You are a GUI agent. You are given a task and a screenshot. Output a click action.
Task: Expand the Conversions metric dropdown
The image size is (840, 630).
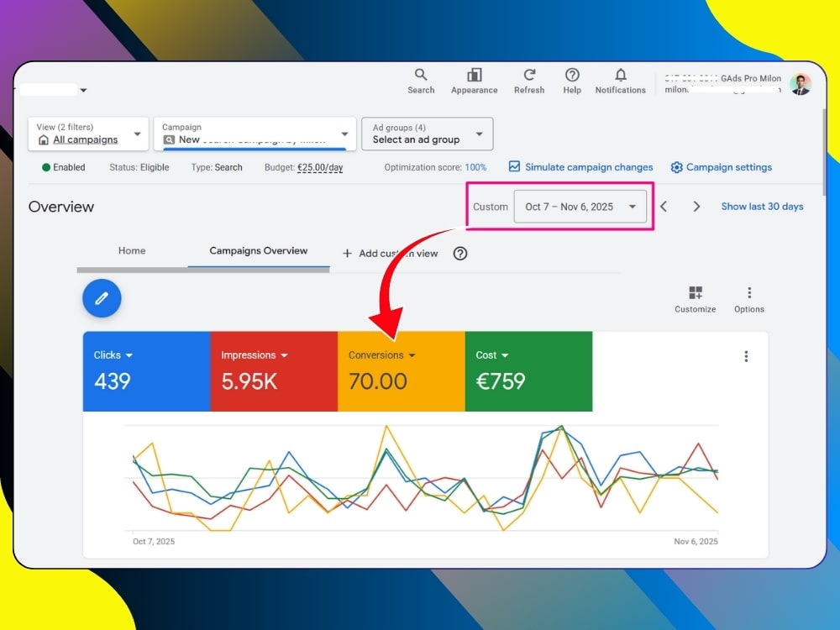[412, 355]
